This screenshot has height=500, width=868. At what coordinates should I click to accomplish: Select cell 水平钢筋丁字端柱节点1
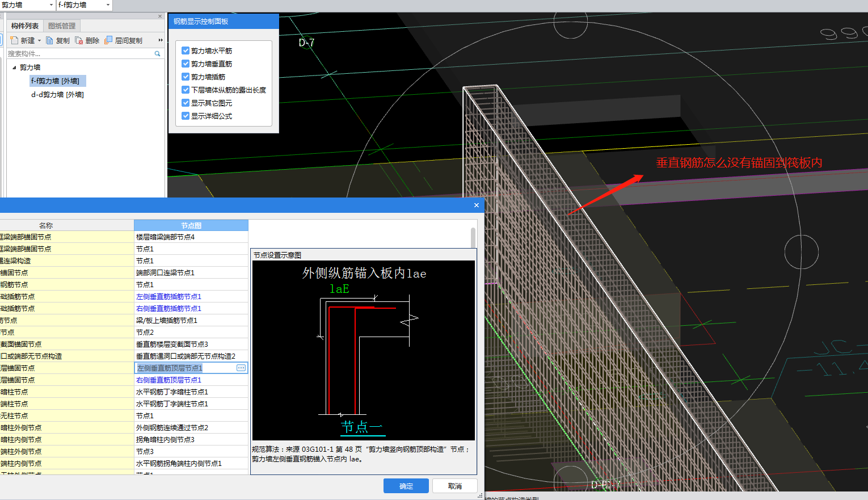pyautogui.click(x=191, y=404)
